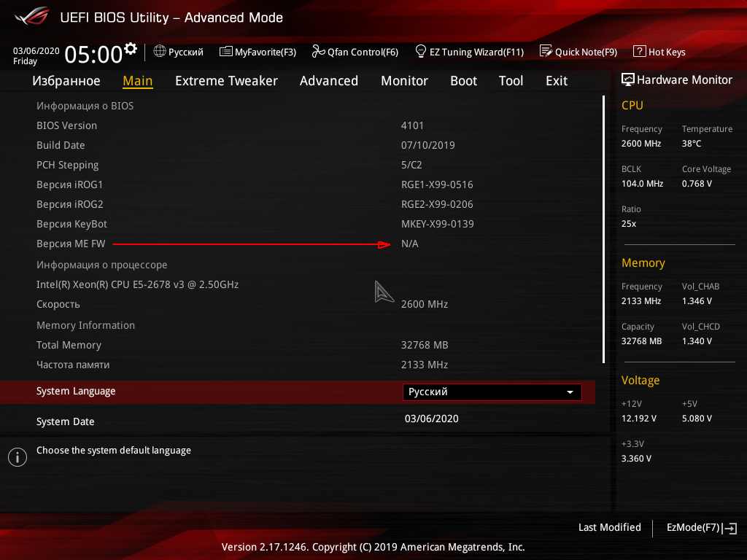Image resolution: width=747 pixels, height=560 pixels.
Task: Click the Частота памяти row label
Action: [x=73, y=365]
